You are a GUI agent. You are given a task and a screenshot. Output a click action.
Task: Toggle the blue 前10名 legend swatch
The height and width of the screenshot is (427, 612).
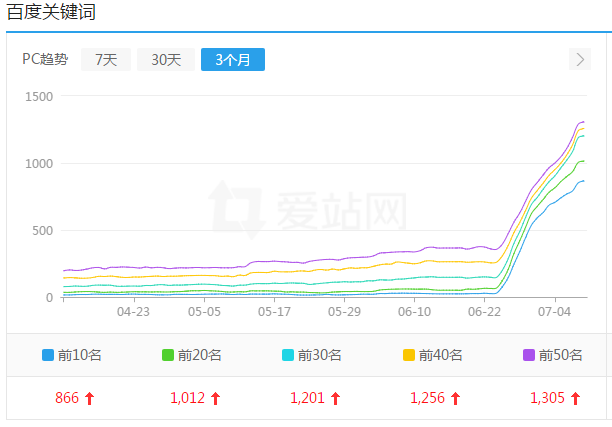[x=48, y=355]
